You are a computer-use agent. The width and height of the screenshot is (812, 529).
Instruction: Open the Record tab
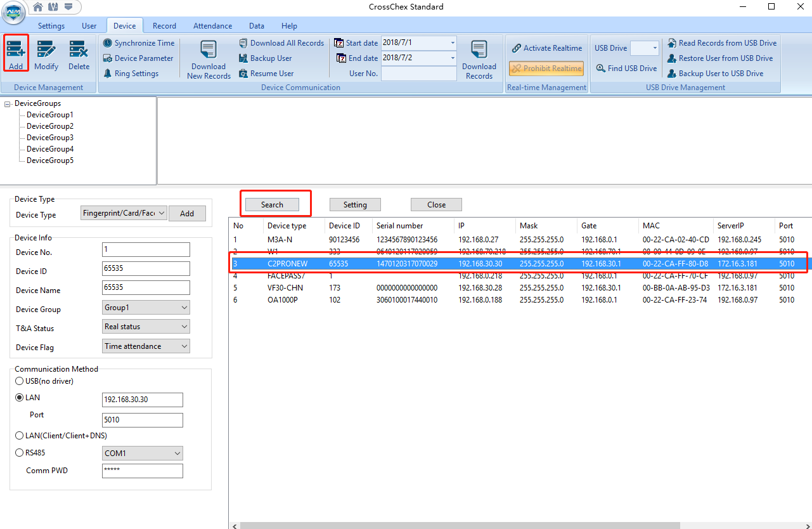(x=164, y=26)
